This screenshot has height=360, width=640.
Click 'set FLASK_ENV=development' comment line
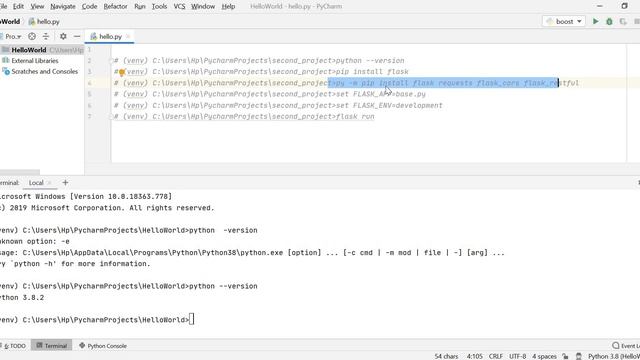tap(278, 106)
